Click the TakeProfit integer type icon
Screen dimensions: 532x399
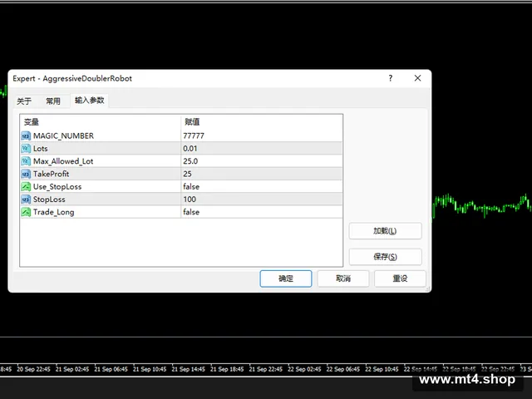26,174
